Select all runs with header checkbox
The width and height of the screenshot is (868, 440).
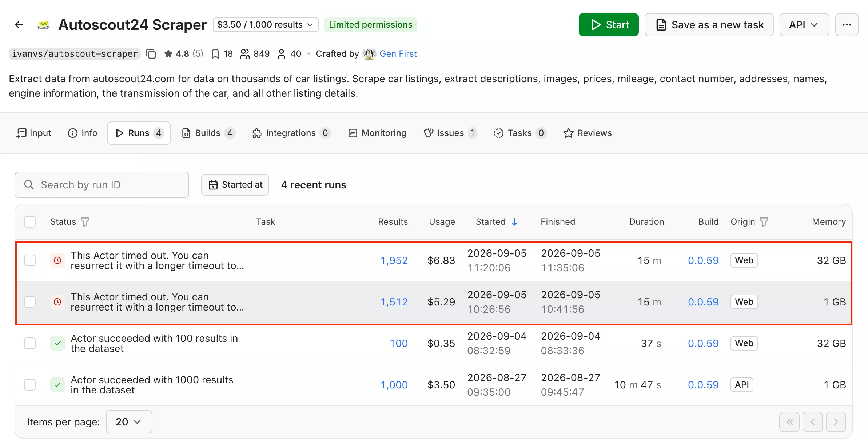coord(30,222)
